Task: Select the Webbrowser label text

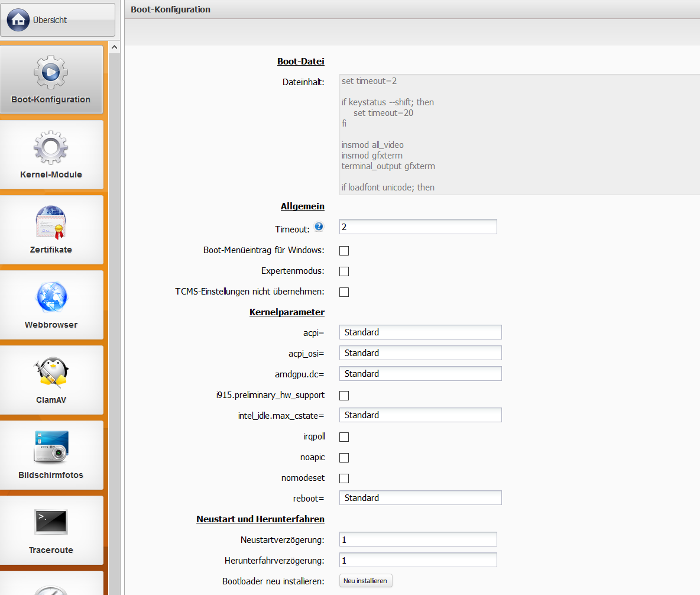Action: click(51, 325)
